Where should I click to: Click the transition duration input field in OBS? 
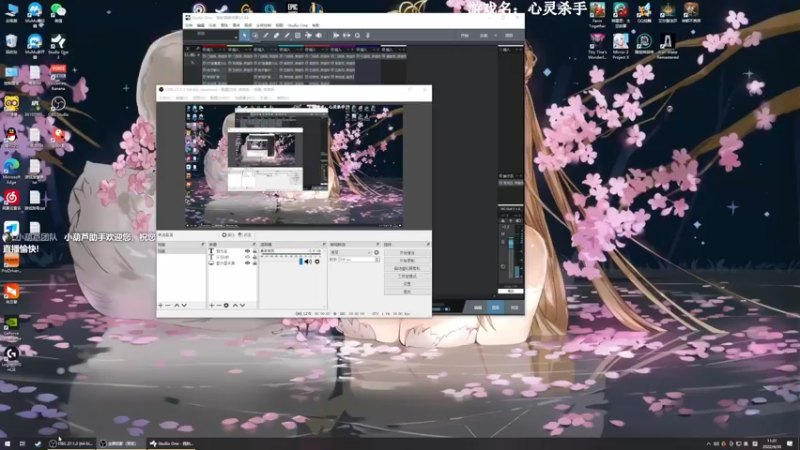coord(357,260)
